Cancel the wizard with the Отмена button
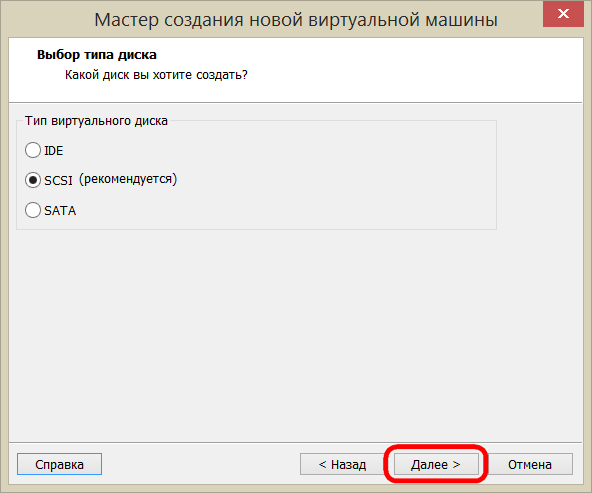592x493 pixels. [x=530, y=464]
